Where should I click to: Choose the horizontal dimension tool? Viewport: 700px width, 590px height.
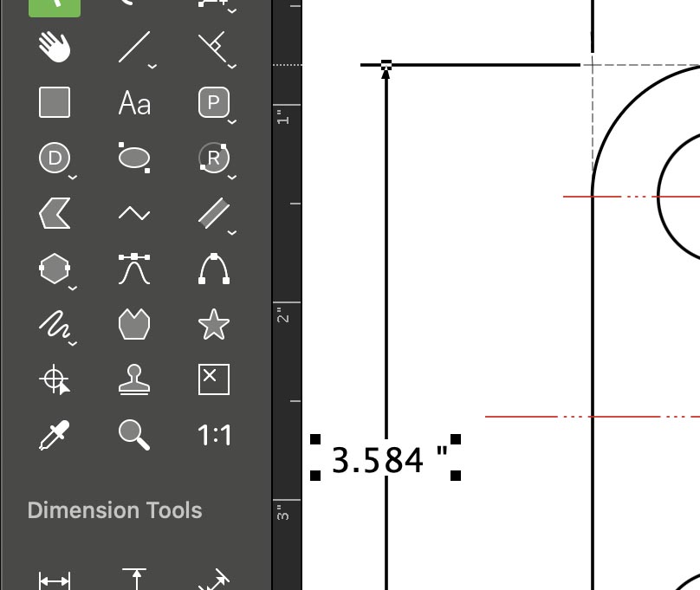pyautogui.click(x=55, y=579)
